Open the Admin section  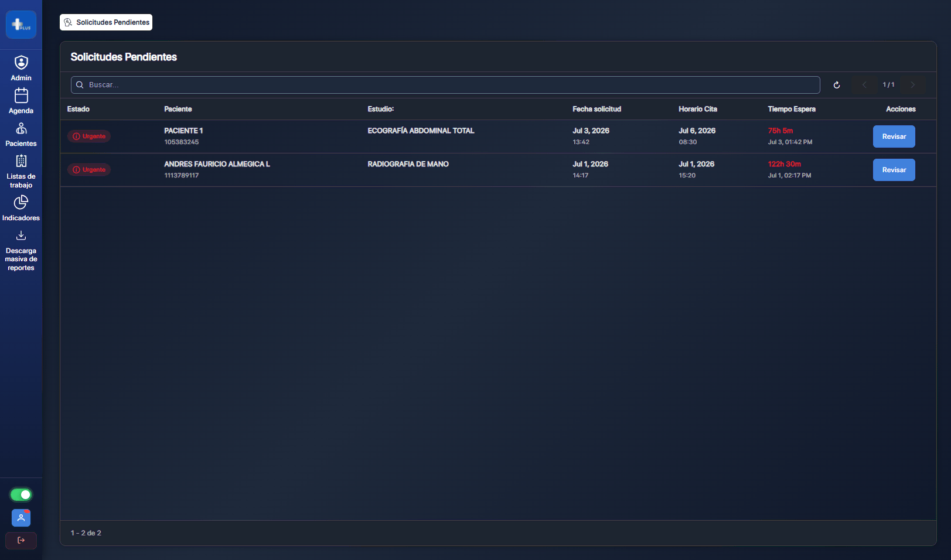click(x=21, y=68)
